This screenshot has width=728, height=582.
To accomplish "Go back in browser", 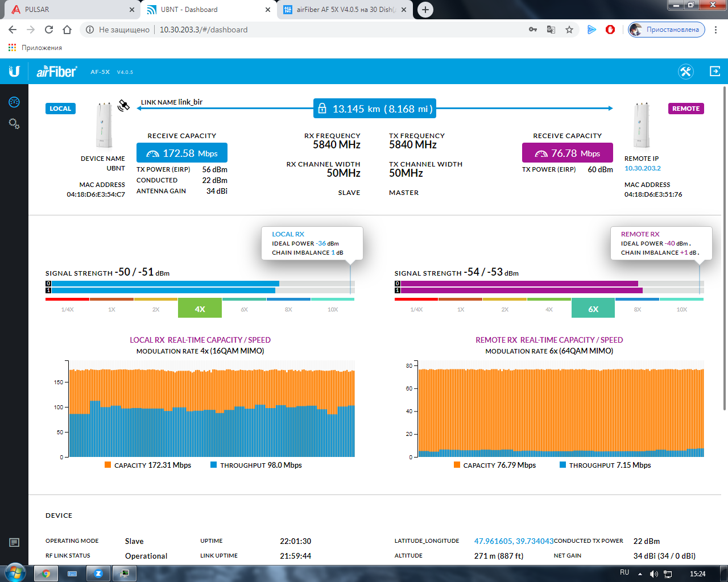I will (x=13, y=30).
